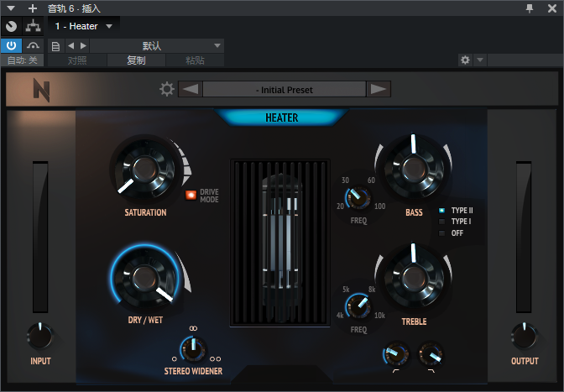Toggle the plugin bypass power button

11,46
